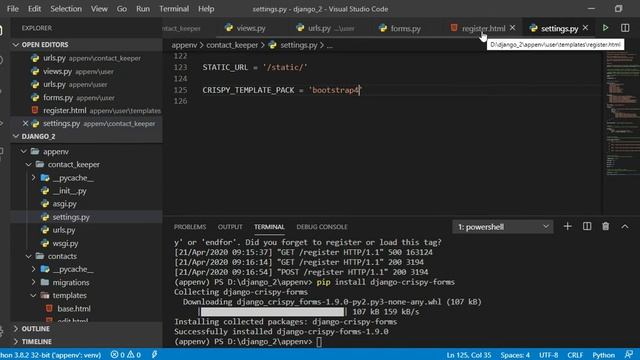Click the contact_keeper breadcrumb
Viewport: 640px width, 360px height.
tap(232, 45)
